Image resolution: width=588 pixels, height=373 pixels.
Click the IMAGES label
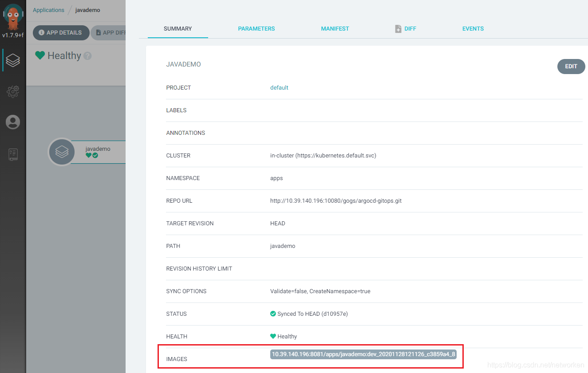click(x=177, y=359)
